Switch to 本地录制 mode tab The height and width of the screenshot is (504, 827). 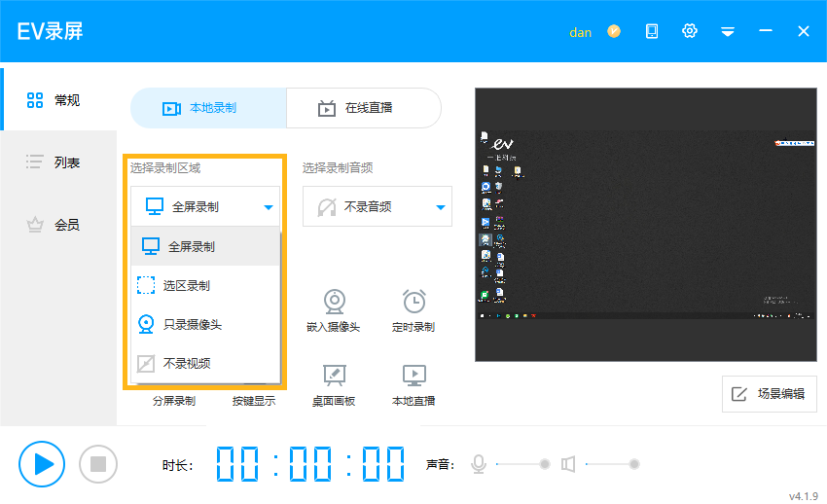coord(208,108)
